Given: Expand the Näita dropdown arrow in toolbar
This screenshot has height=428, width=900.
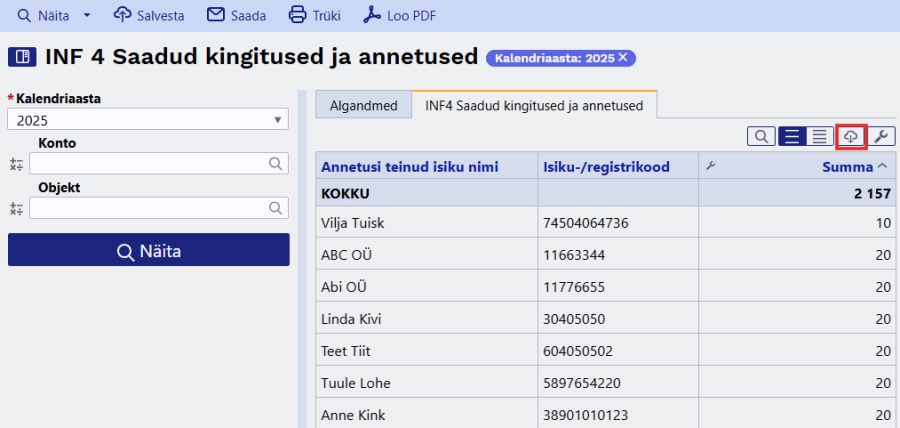Looking at the screenshot, I should pos(87,15).
